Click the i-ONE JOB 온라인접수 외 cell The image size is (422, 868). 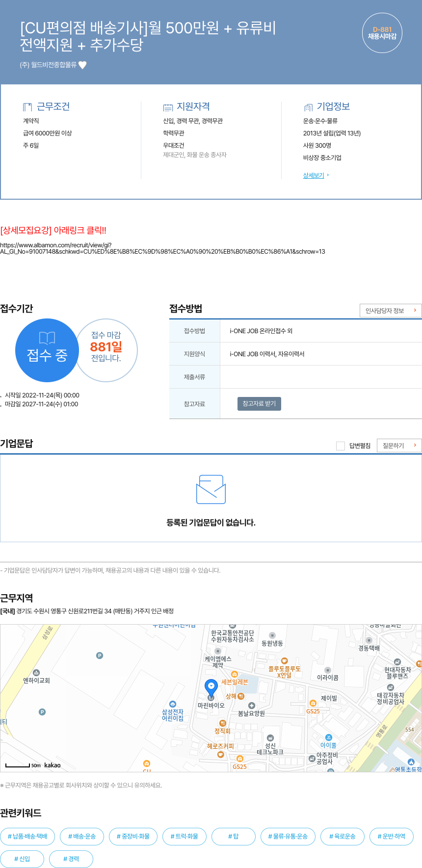(261, 331)
